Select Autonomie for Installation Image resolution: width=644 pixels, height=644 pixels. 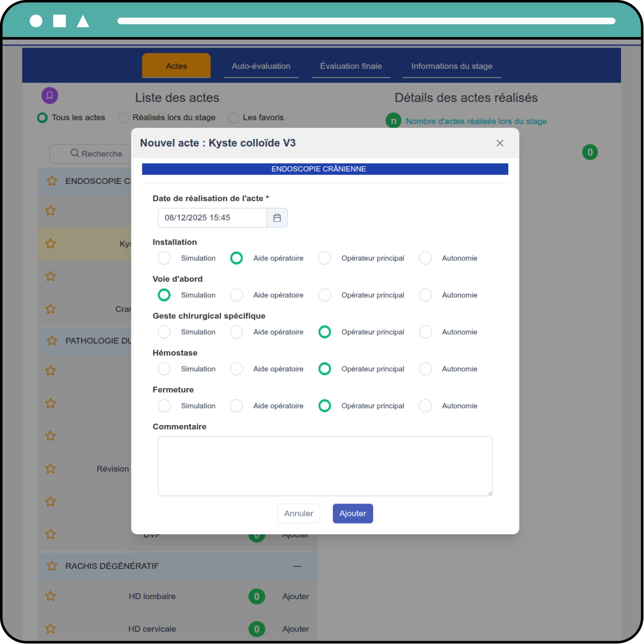[425, 258]
